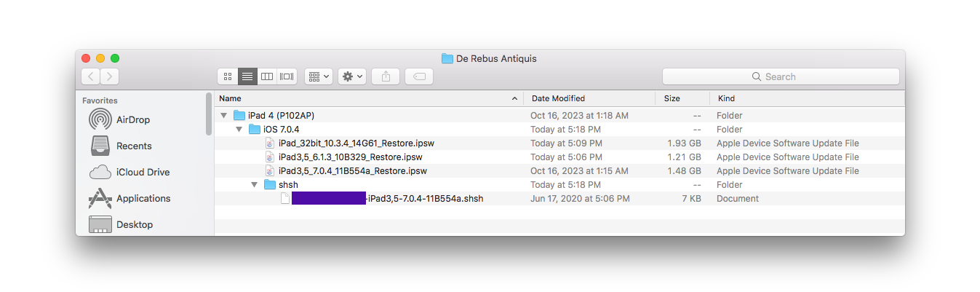Viewport: 980px width, 292px height.
Task: Open the Share toolbar button
Action: (386, 76)
